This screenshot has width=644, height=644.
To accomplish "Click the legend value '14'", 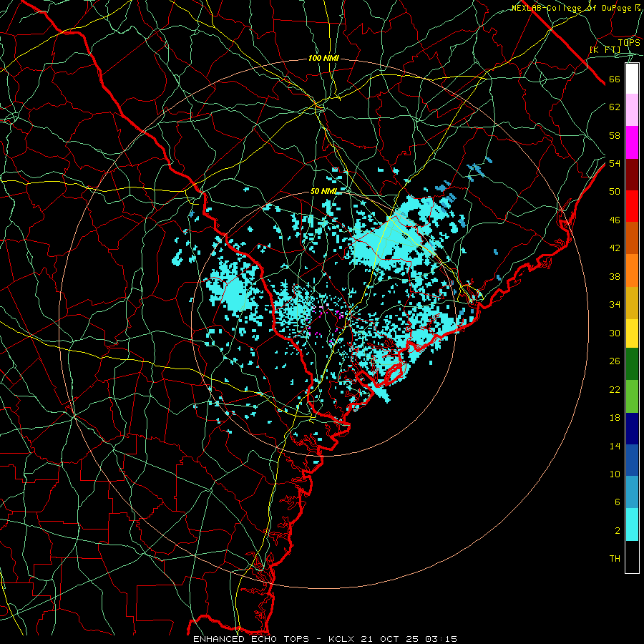I will tap(615, 446).
